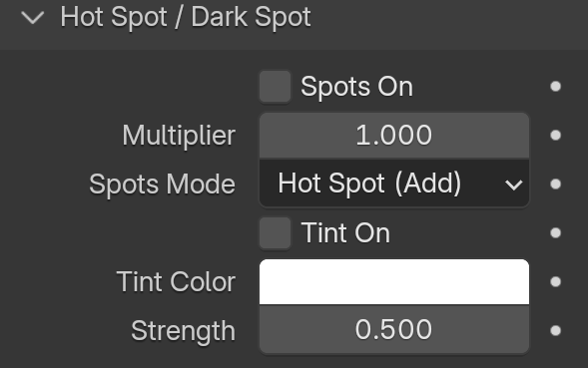Click animate dot beside Spots Mode
The image size is (588, 368).
tap(555, 184)
